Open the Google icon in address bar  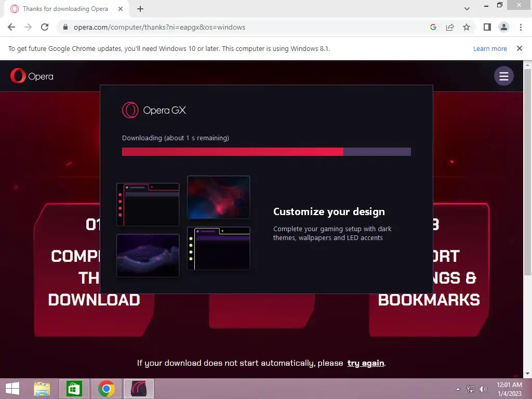click(x=433, y=27)
